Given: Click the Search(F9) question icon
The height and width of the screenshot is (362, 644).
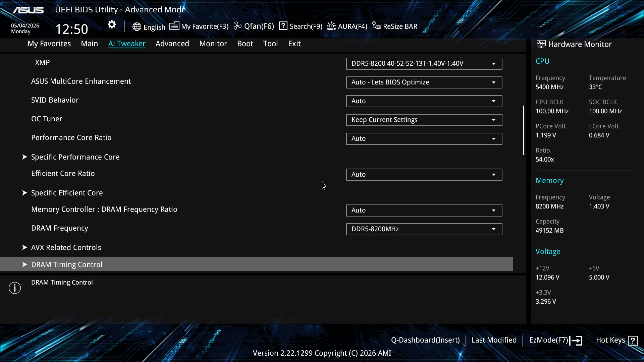Looking at the screenshot, I should click(283, 26).
